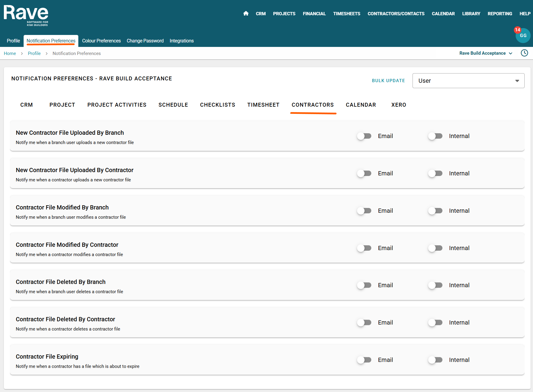The height and width of the screenshot is (392, 533).
Task: Open the clock history icon
Action: click(x=524, y=53)
